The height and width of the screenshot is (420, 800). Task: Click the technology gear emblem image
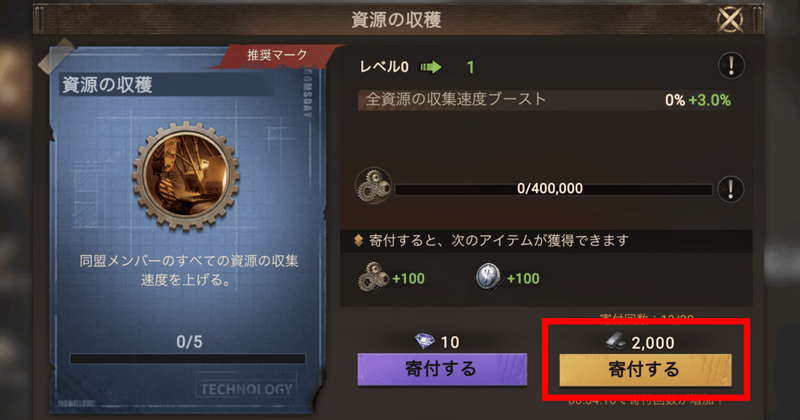[186, 176]
